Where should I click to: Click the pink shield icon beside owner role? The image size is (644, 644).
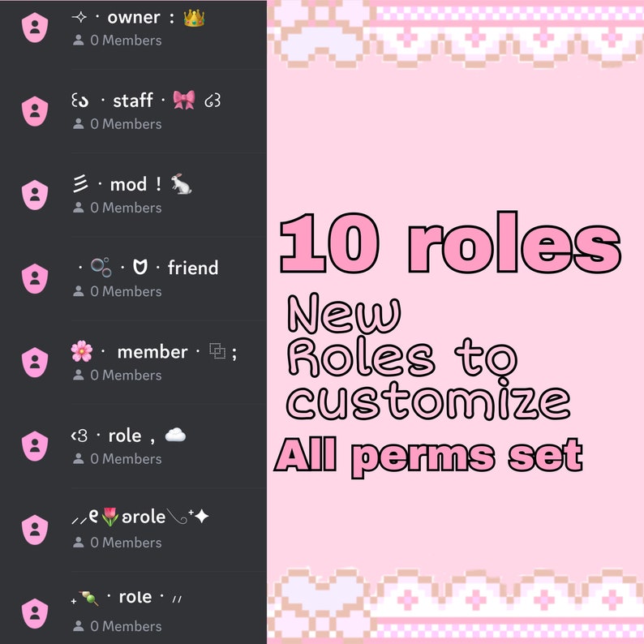(x=35, y=28)
